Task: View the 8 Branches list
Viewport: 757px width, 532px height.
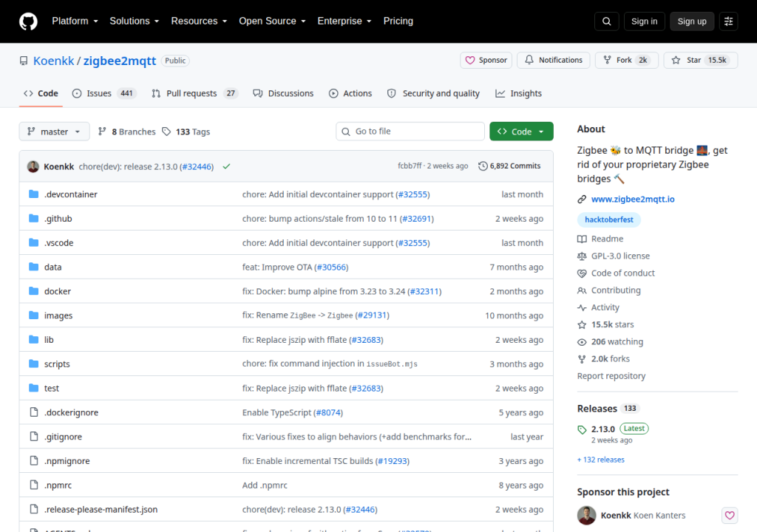Action: (127, 132)
